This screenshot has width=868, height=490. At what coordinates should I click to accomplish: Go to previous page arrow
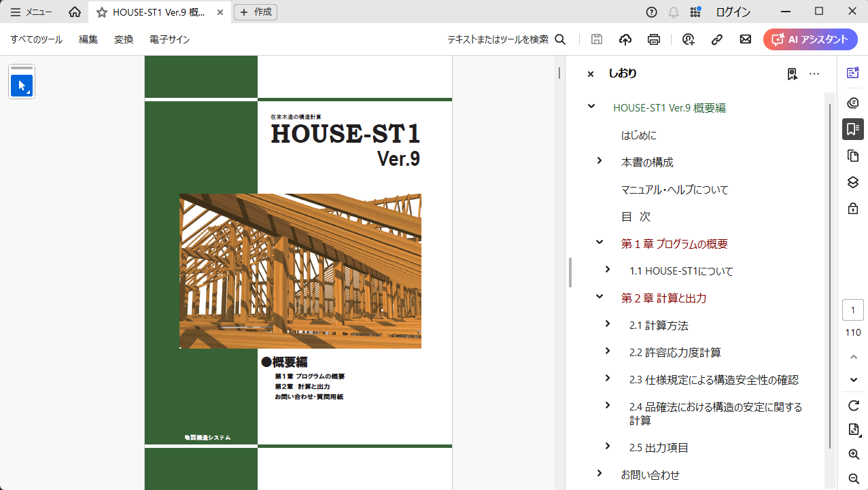coord(854,357)
